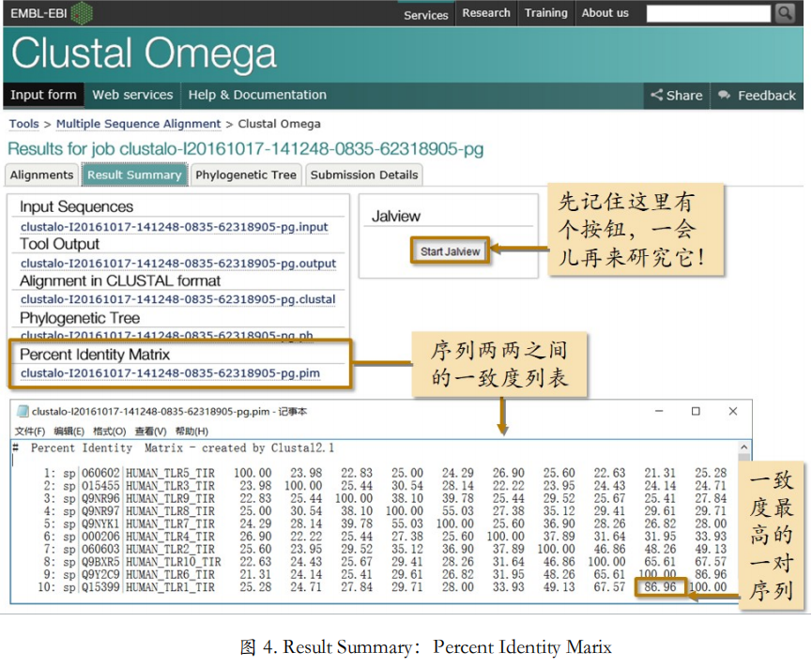The width and height of the screenshot is (812, 667).
Task: Click the Tools breadcrumb link
Action: (x=23, y=124)
